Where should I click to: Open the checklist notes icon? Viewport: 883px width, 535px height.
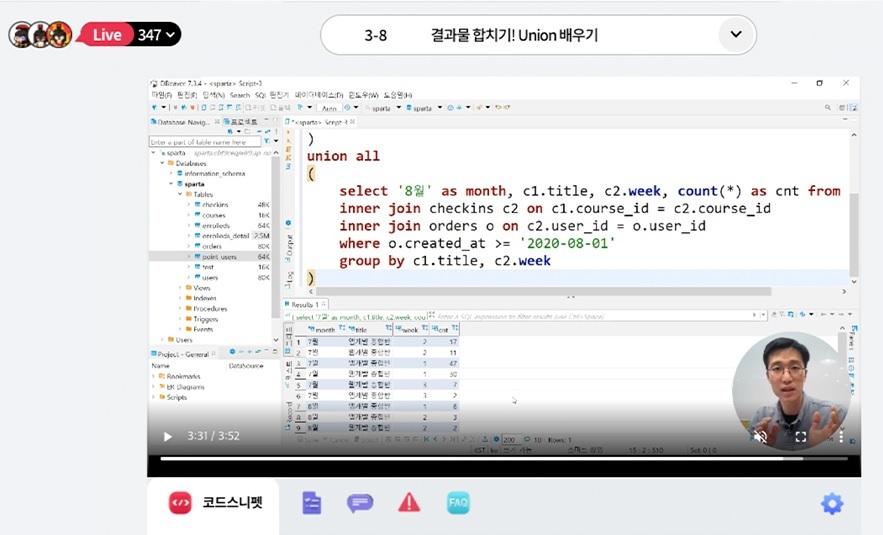coord(311,503)
